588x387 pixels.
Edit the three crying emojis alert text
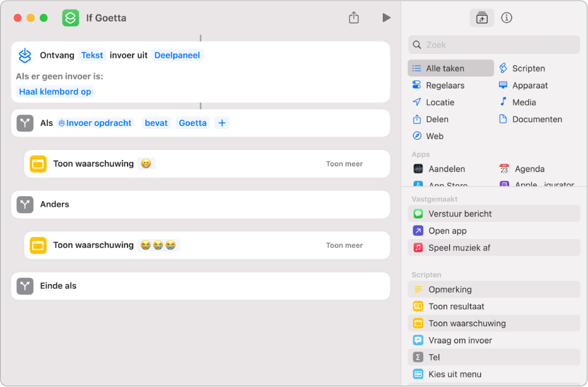point(158,245)
